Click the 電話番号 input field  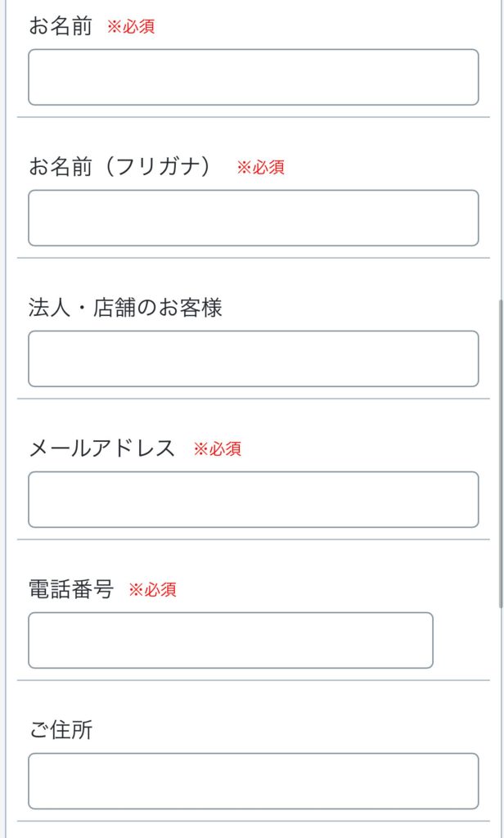point(230,641)
